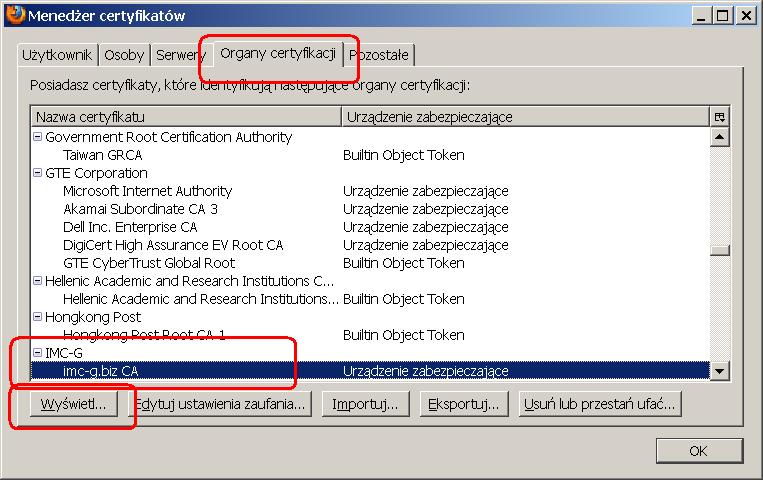Image resolution: width=763 pixels, height=480 pixels.
Task: Click the scrollbar up arrow
Action: [719, 137]
